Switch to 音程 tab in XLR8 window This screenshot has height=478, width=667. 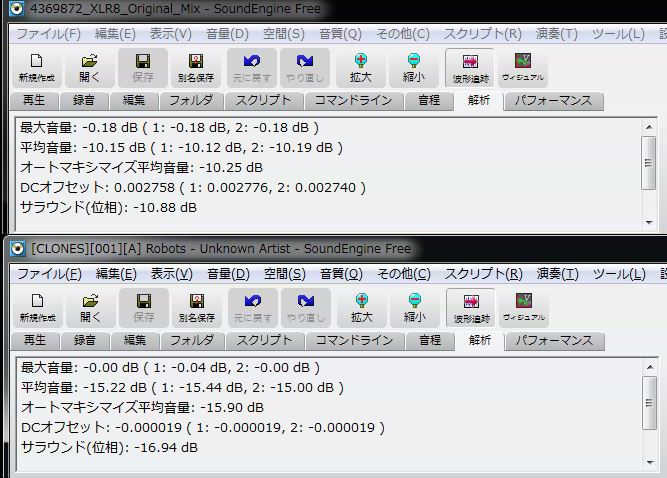[429, 100]
